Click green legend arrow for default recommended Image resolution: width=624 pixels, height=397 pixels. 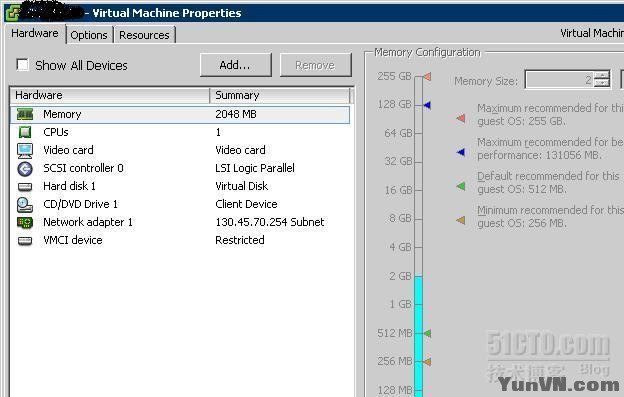tap(460, 185)
